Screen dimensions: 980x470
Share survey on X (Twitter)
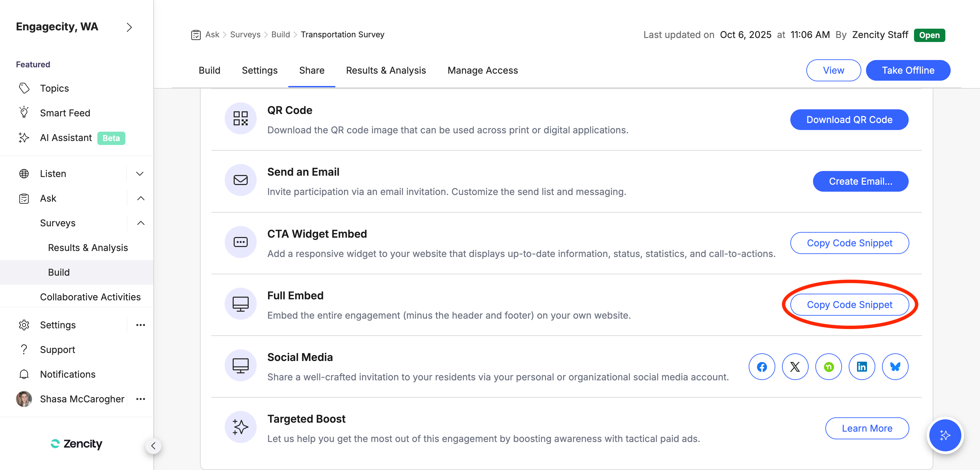[795, 367]
